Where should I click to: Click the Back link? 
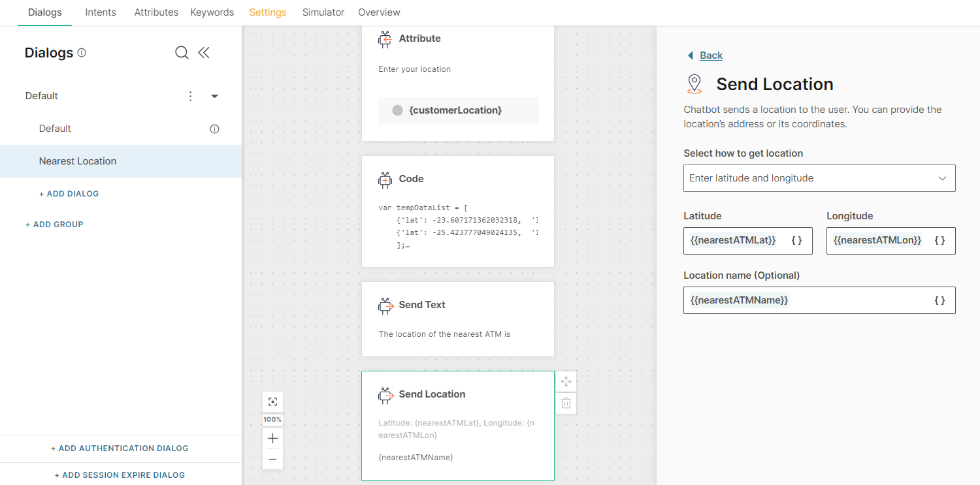click(711, 55)
